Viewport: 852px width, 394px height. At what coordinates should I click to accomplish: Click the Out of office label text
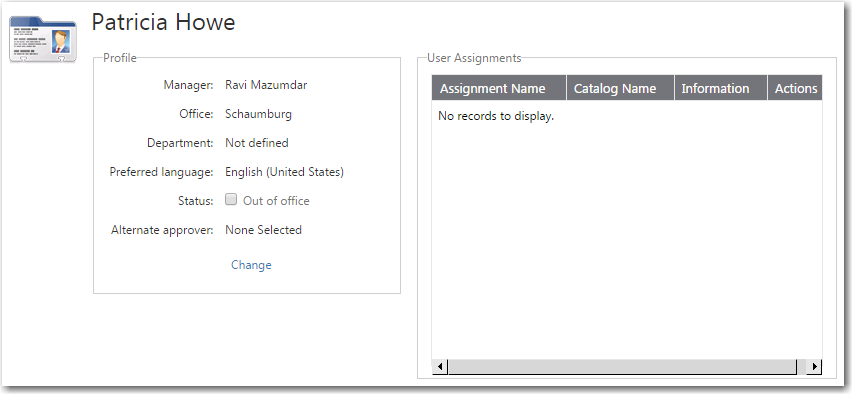click(276, 201)
